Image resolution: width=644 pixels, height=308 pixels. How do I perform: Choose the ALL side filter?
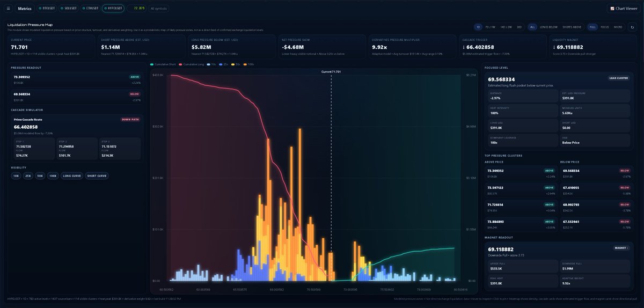[532, 27]
